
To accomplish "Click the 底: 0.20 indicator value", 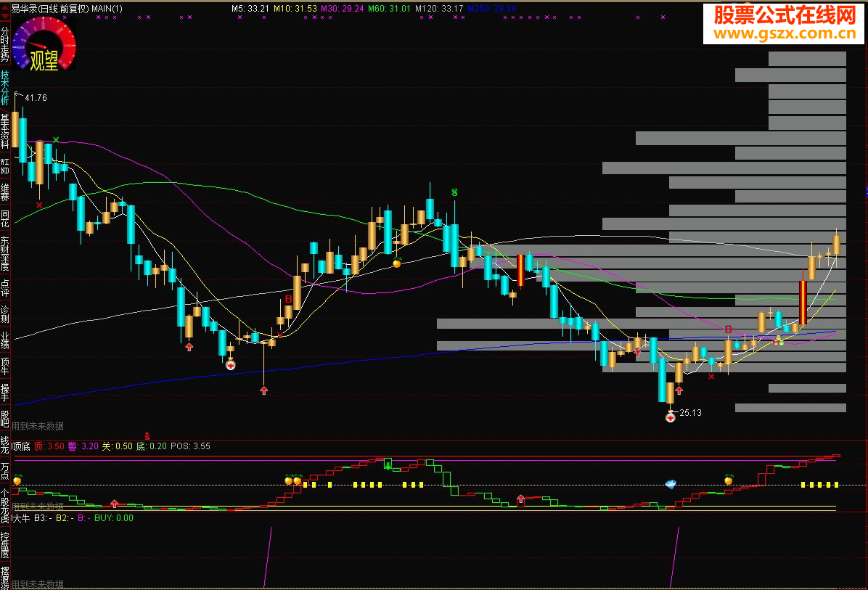I will click(152, 446).
